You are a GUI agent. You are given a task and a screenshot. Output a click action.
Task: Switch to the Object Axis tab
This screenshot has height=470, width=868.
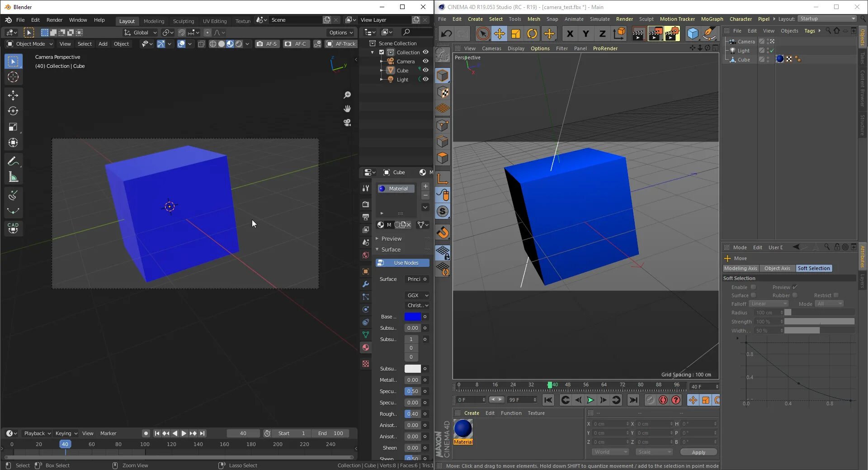pos(777,268)
